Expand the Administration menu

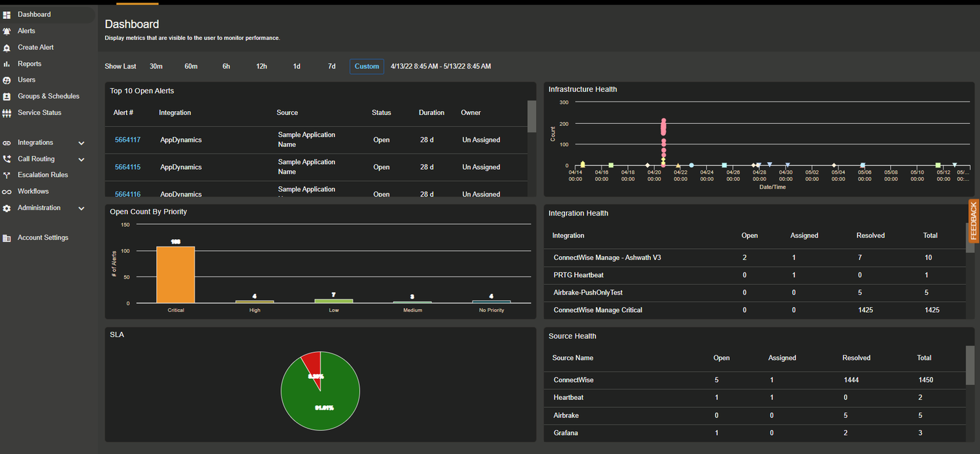pyautogui.click(x=81, y=208)
